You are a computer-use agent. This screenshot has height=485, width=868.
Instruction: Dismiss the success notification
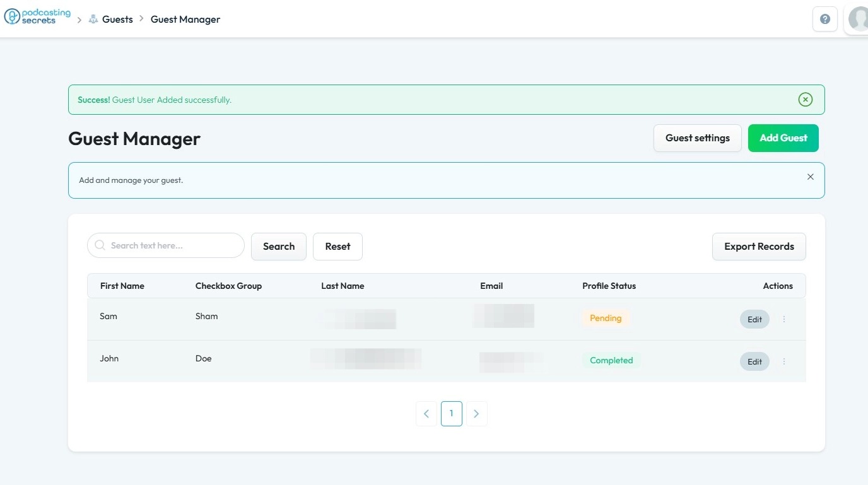(805, 100)
